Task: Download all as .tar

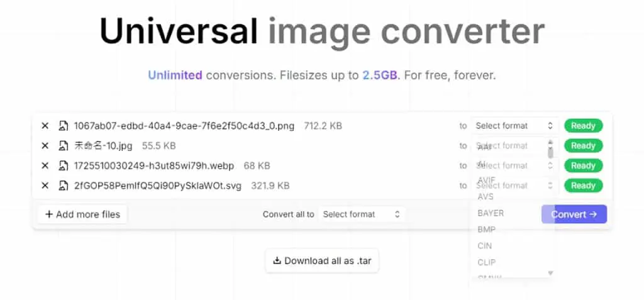Action: click(322, 260)
